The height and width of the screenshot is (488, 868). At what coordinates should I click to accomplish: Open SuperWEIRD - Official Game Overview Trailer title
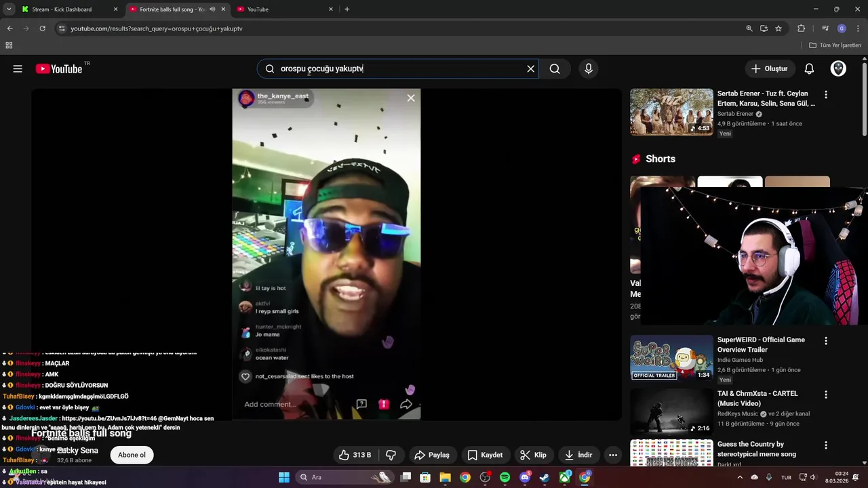(x=761, y=344)
